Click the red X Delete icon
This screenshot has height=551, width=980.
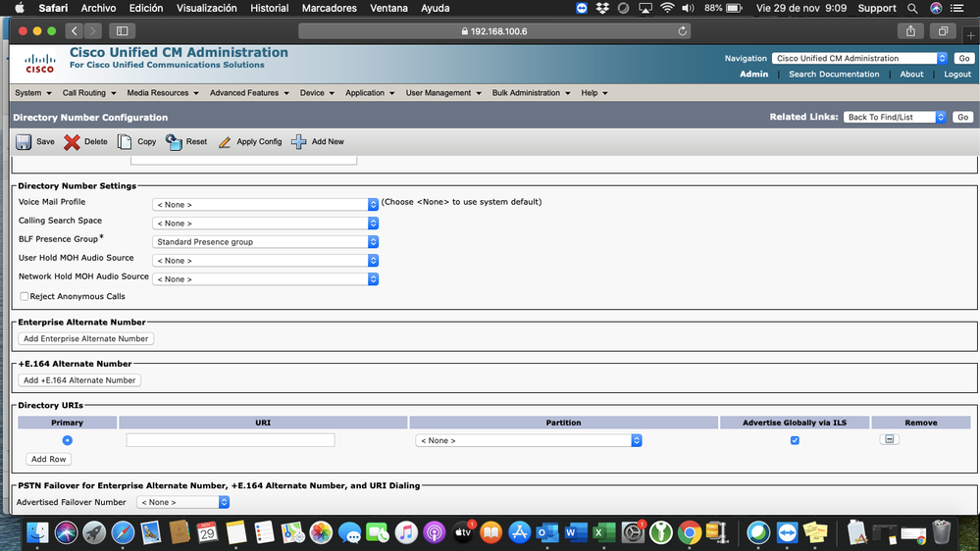tap(72, 142)
